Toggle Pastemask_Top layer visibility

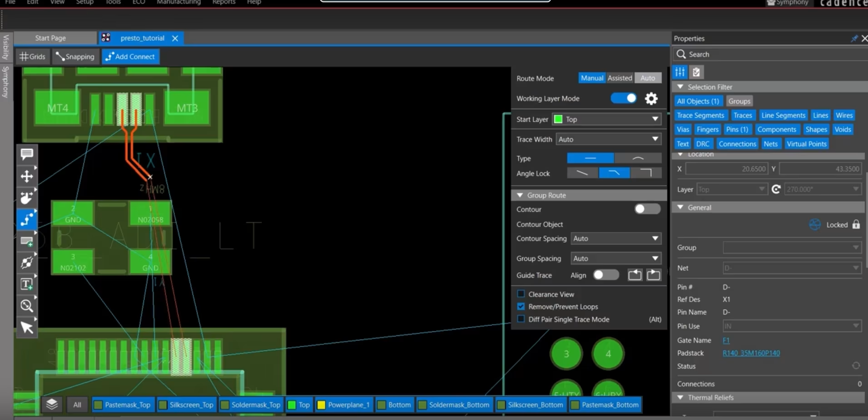pyautogui.click(x=122, y=405)
